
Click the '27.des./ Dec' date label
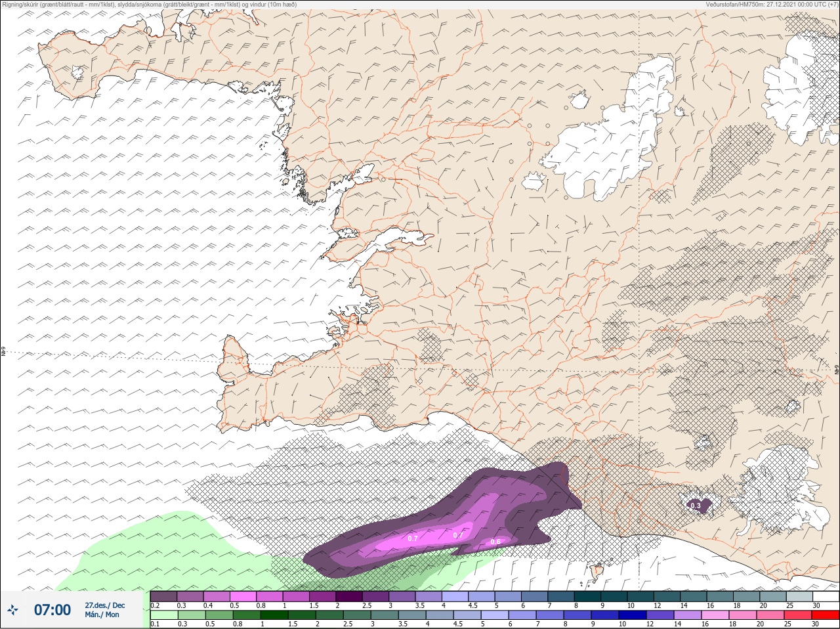(x=104, y=605)
